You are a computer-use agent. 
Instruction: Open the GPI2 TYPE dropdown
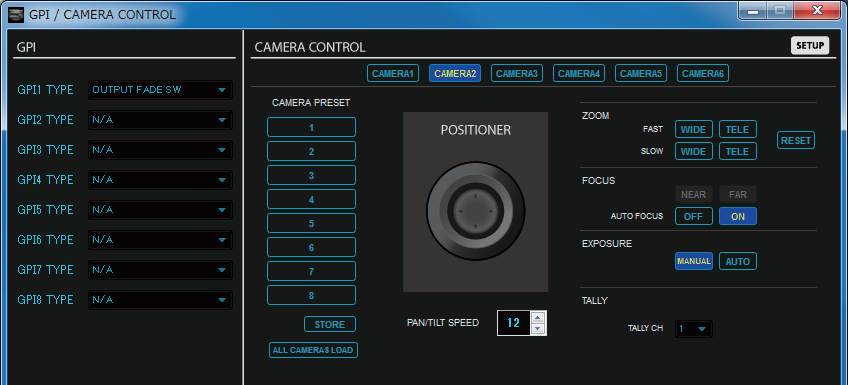[x=160, y=120]
